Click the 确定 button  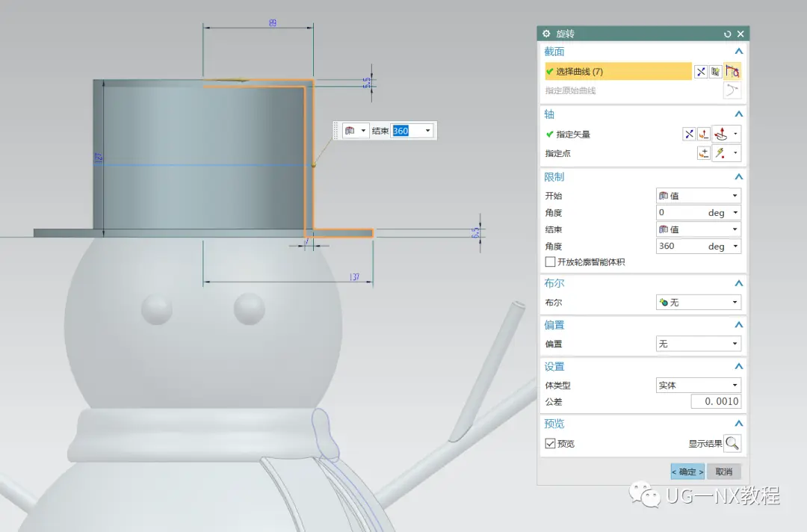pos(687,471)
